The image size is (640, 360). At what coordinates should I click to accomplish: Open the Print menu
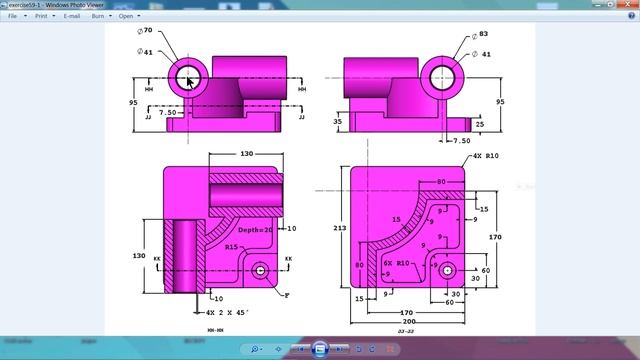pos(44,16)
